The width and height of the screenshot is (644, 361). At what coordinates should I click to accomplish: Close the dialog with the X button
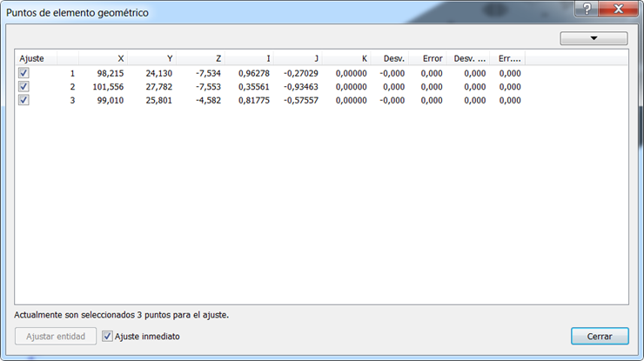(x=619, y=8)
